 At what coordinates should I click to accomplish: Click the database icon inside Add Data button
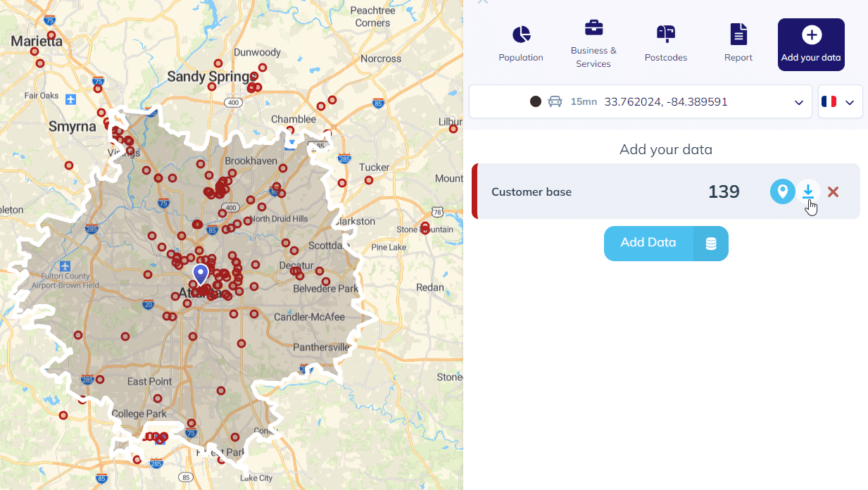pyautogui.click(x=711, y=243)
